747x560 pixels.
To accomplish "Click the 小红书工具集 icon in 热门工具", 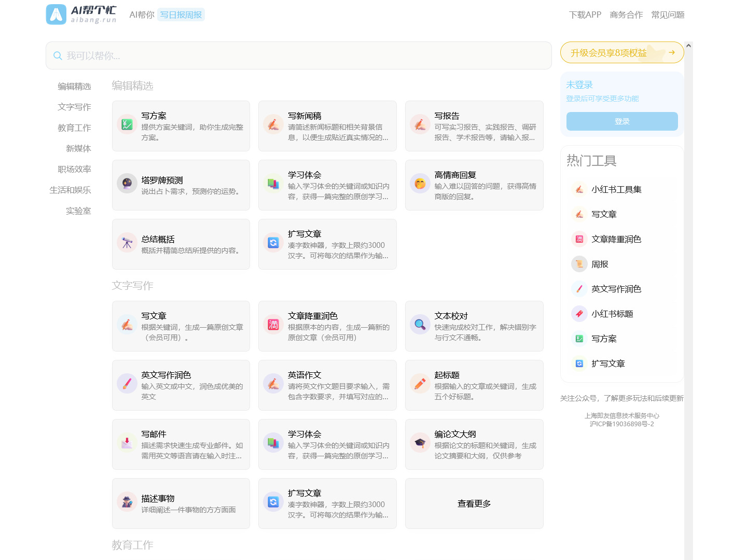I will point(579,189).
